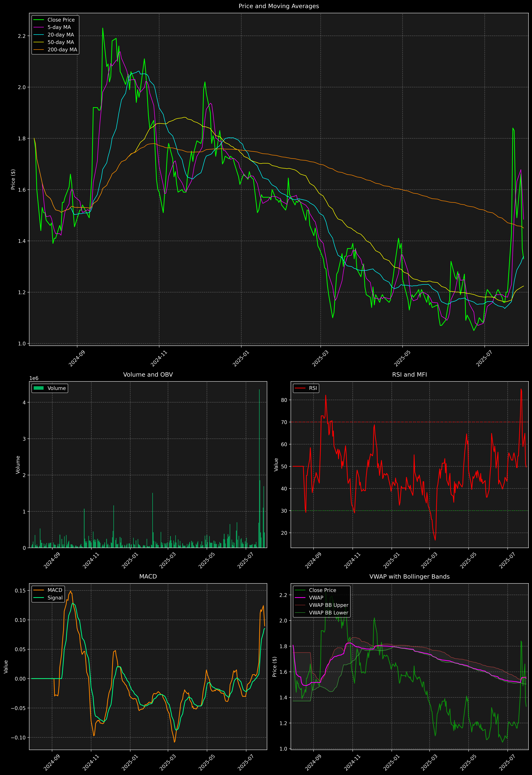This screenshot has width=532, height=775.
Task: Select the "20-day MA" legend entry
Action: click(x=61, y=35)
